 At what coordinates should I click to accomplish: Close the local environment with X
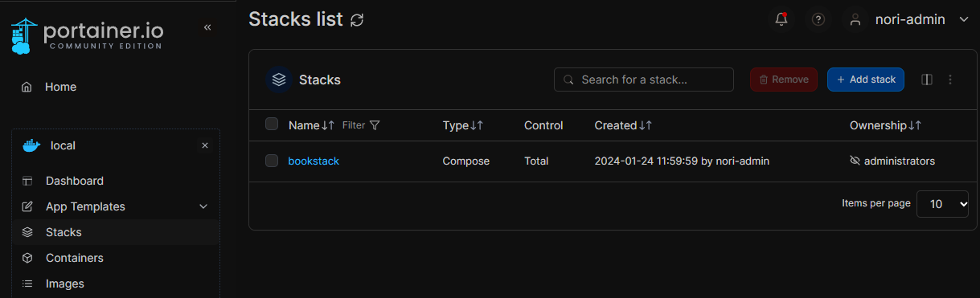204,145
